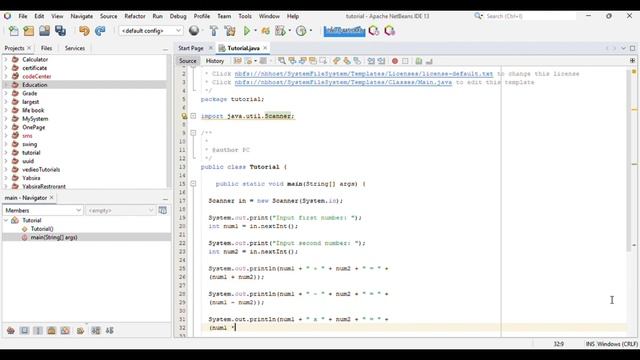The height and width of the screenshot is (360, 640).
Task: Toggle the seventh Navigator bottom filter button
Action: point(96,331)
